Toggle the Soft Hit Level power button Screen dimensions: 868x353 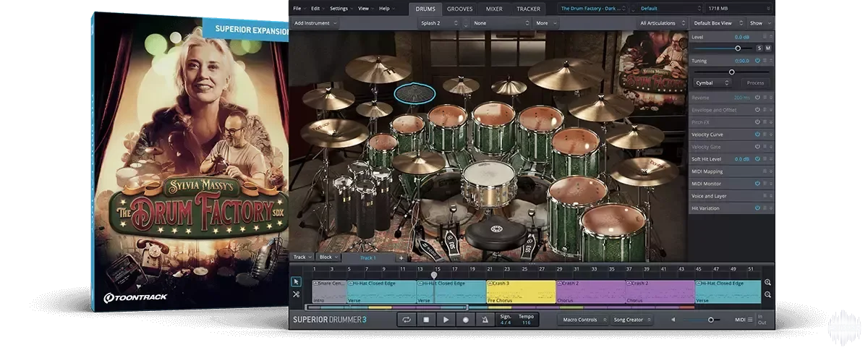757,159
